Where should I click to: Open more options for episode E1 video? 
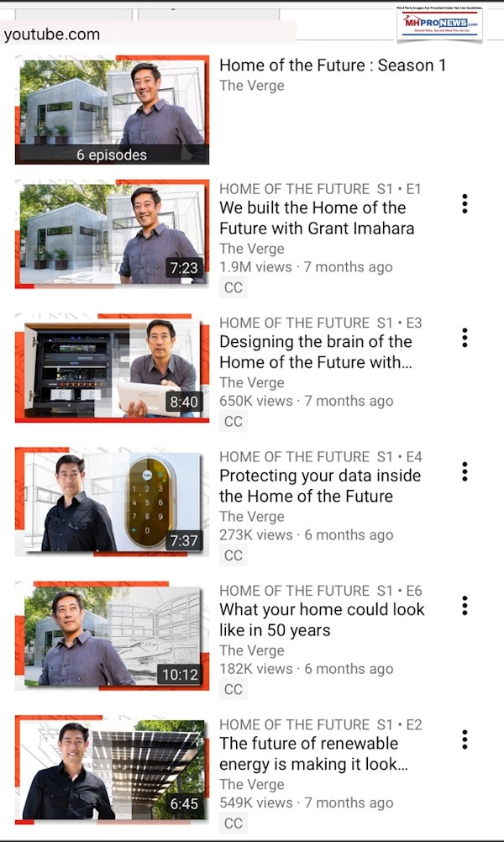pyautogui.click(x=465, y=203)
